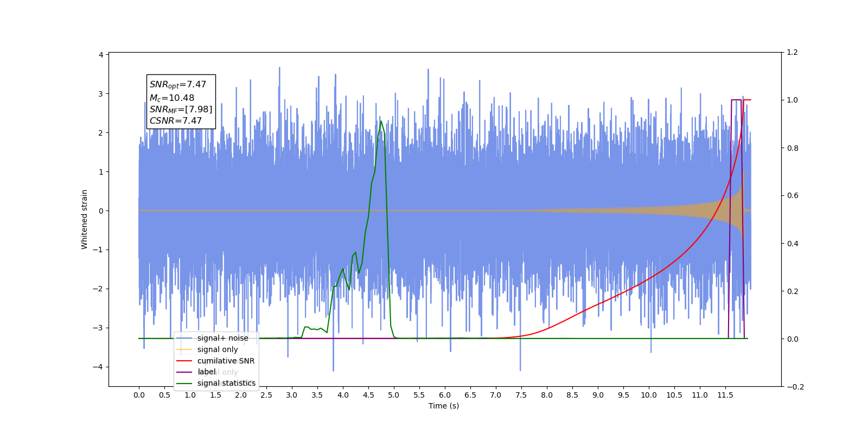Screen dimensions: 868x434
Task: Click the SNRMF=[7.98] annotation text
Action: [181, 110]
